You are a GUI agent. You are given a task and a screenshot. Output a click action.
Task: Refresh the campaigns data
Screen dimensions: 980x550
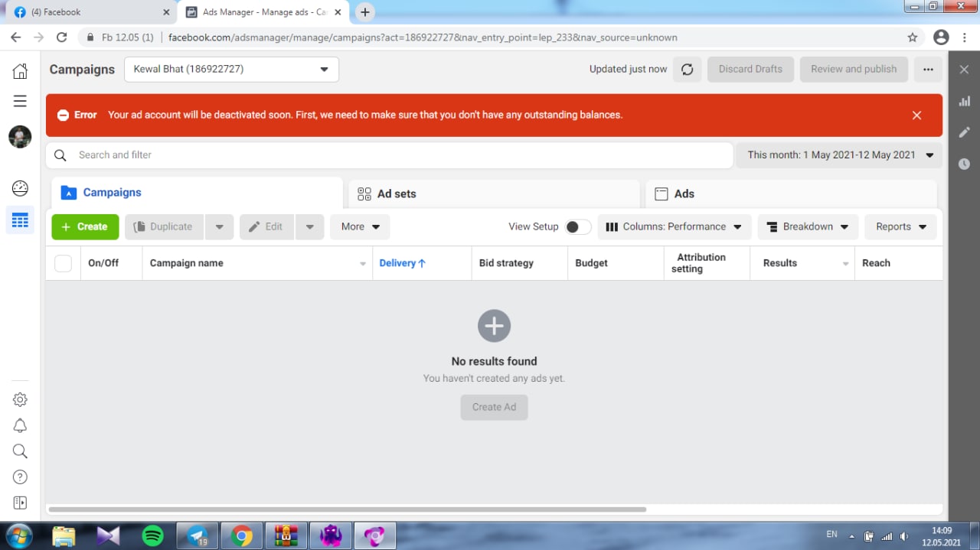point(688,70)
